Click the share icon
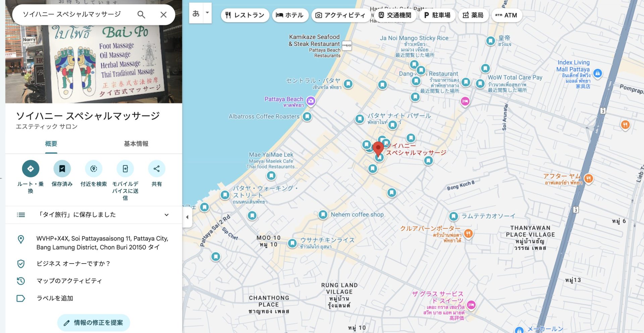Viewport: 644px width, 333px height. [x=156, y=169]
